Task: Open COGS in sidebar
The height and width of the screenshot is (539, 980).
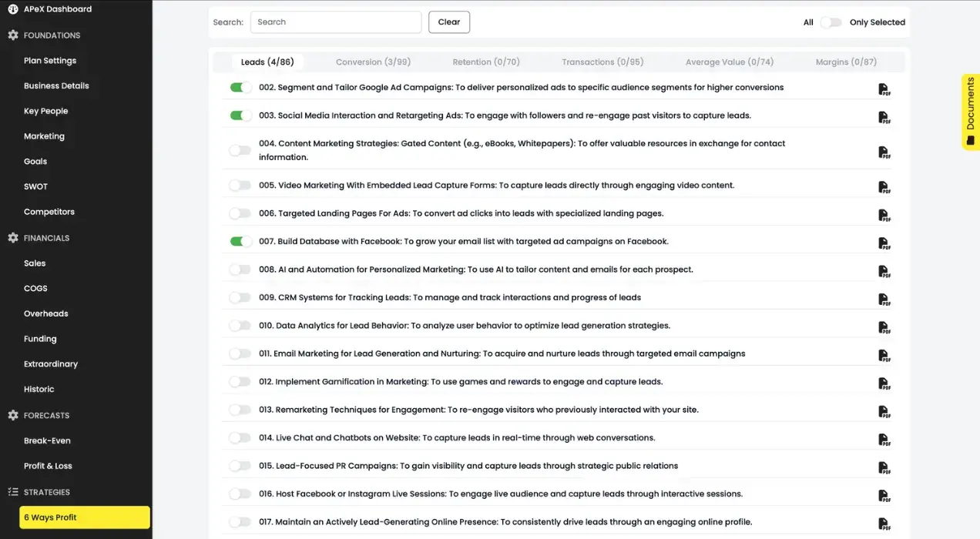Action: click(35, 289)
